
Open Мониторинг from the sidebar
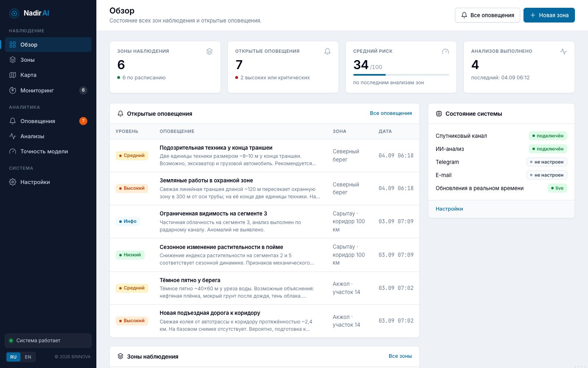[48, 90]
